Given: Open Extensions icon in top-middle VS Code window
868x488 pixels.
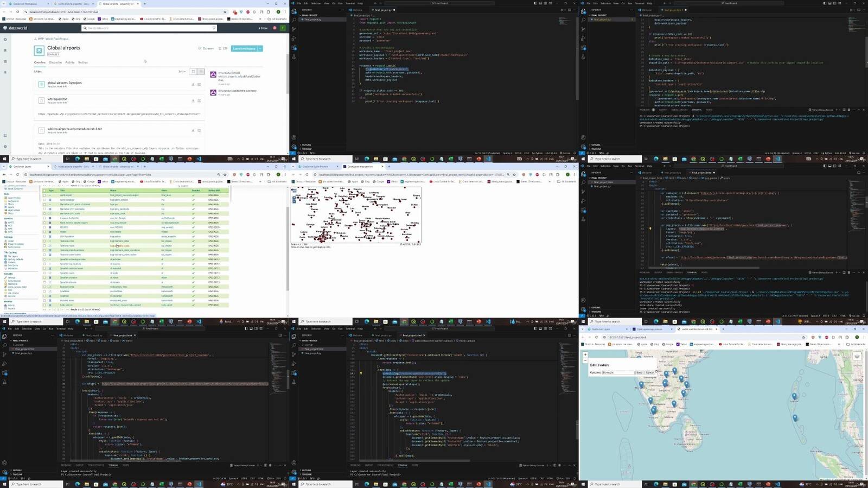Looking at the screenshot, I should tap(294, 48).
